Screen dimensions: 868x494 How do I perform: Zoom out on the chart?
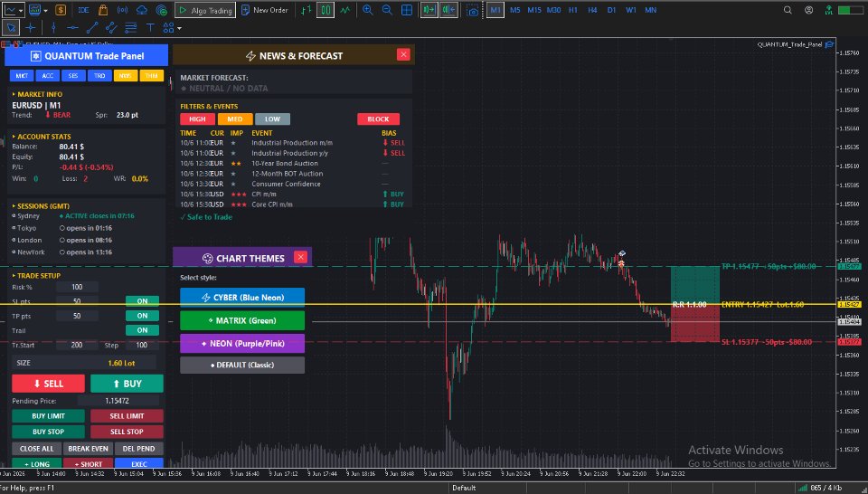(x=387, y=10)
